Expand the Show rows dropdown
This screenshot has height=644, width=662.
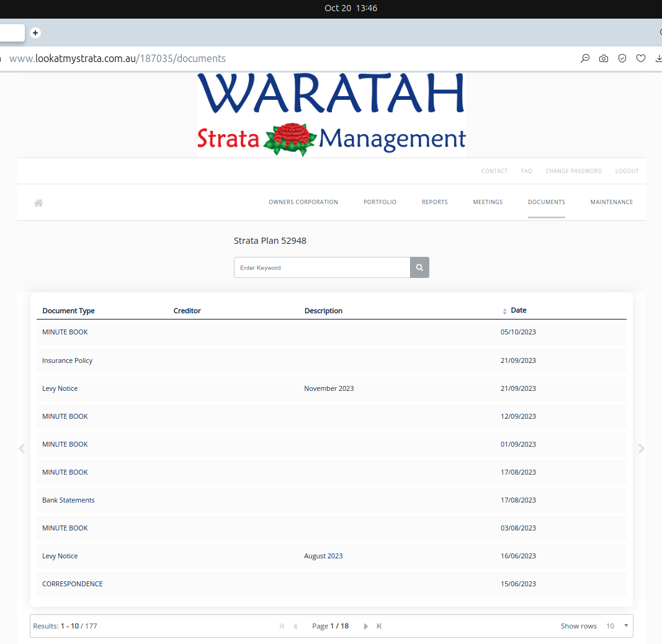[617, 626]
